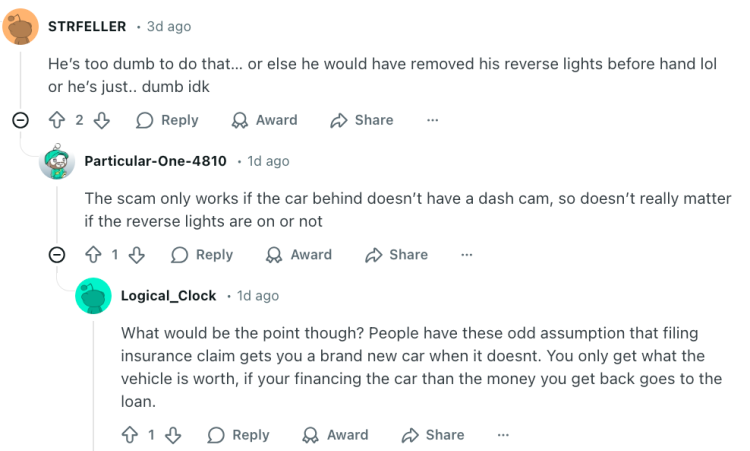The height and width of the screenshot is (451, 750).
Task: Downvote Particular-One-4810's comment
Action: click(x=136, y=255)
